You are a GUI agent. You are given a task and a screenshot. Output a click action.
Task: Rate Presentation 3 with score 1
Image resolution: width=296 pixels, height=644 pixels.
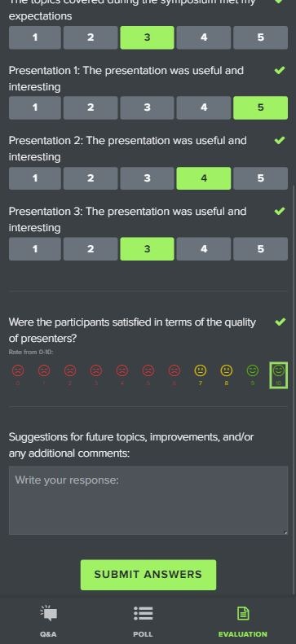point(35,249)
